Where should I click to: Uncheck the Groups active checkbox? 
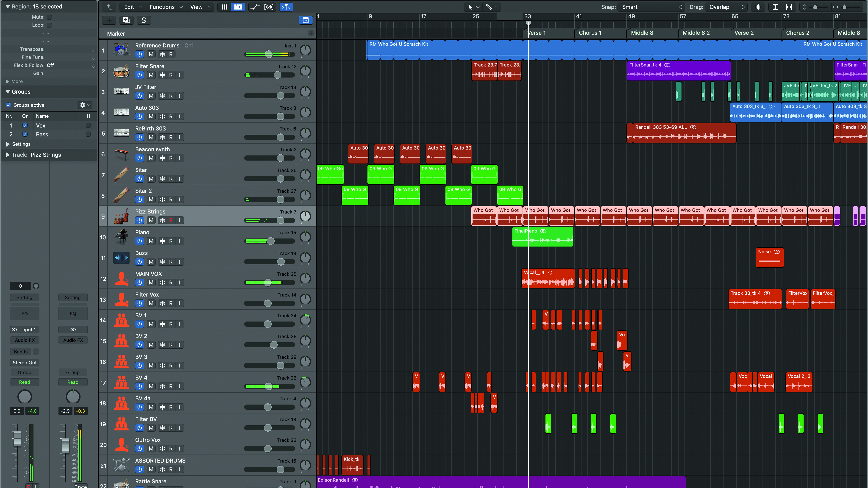point(8,105)
